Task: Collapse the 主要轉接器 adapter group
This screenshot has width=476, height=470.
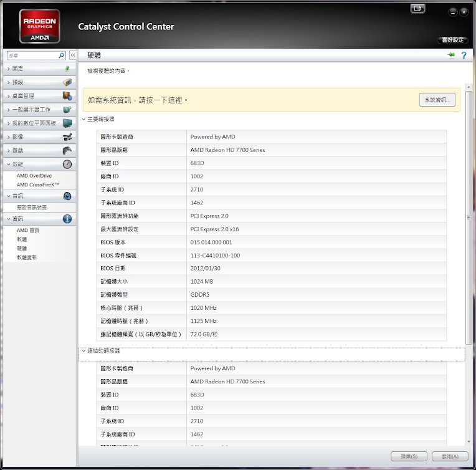Action: (83, 119)
